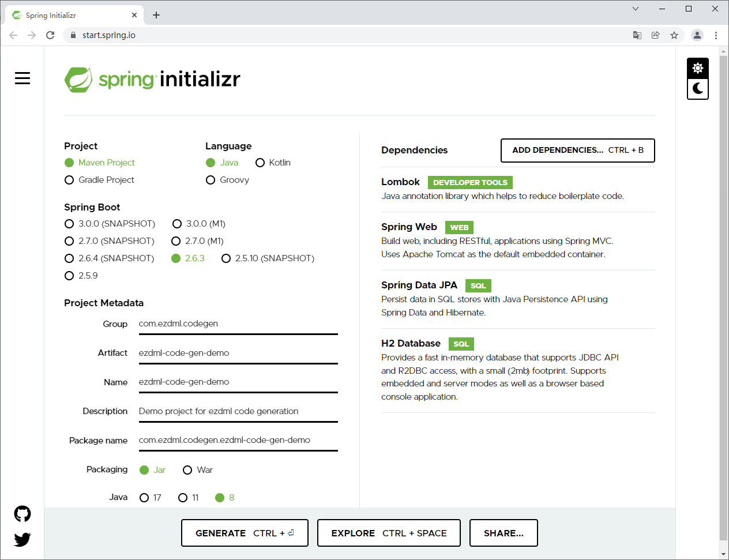
Task: Click the Generate button
Action: click(245, 533)
